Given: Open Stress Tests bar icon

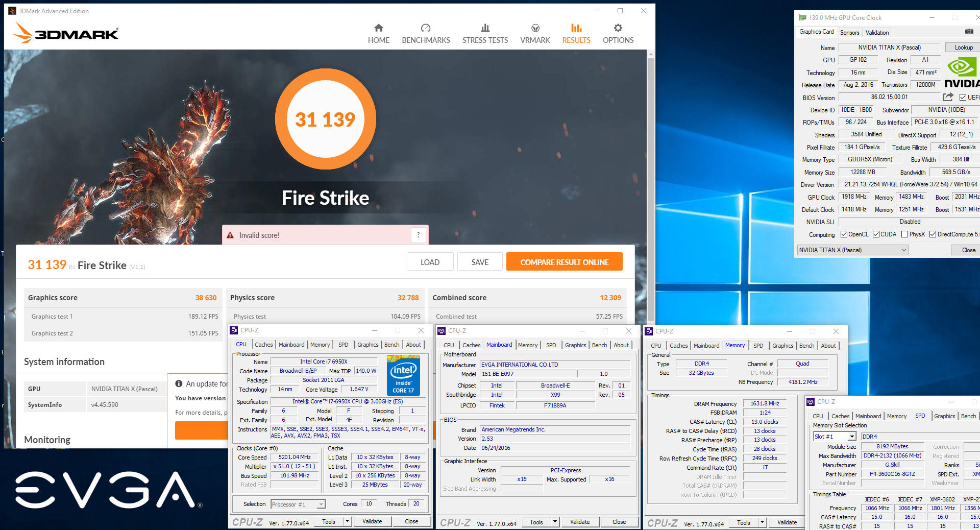Looking at the screenshot, I should (x=485, y=28).
